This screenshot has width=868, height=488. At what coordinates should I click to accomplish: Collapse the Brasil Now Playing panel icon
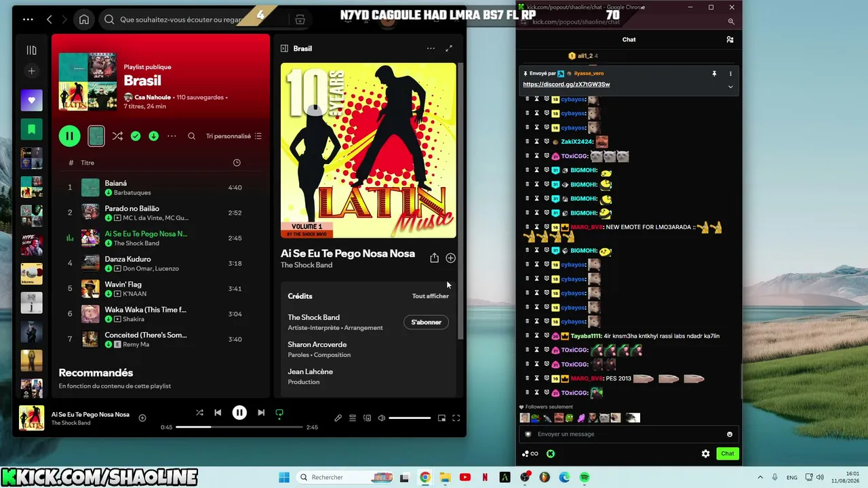tap(285, 48)
